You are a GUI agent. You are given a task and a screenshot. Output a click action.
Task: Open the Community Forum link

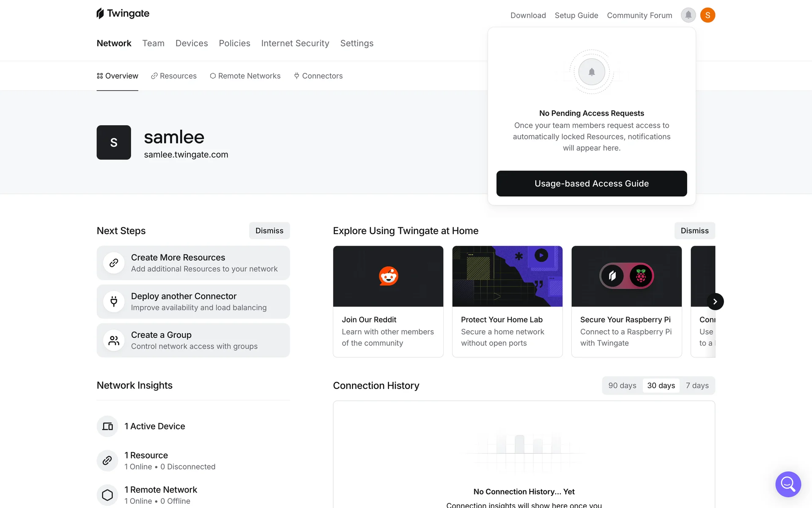[x=639, y=15]
